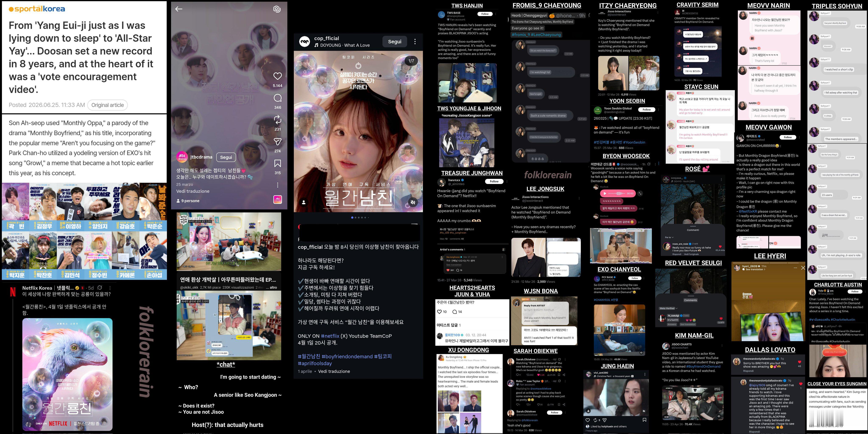Click Segui button on cop_fficial post
This screenshot has width=868, height=434.
click(395, 42)
